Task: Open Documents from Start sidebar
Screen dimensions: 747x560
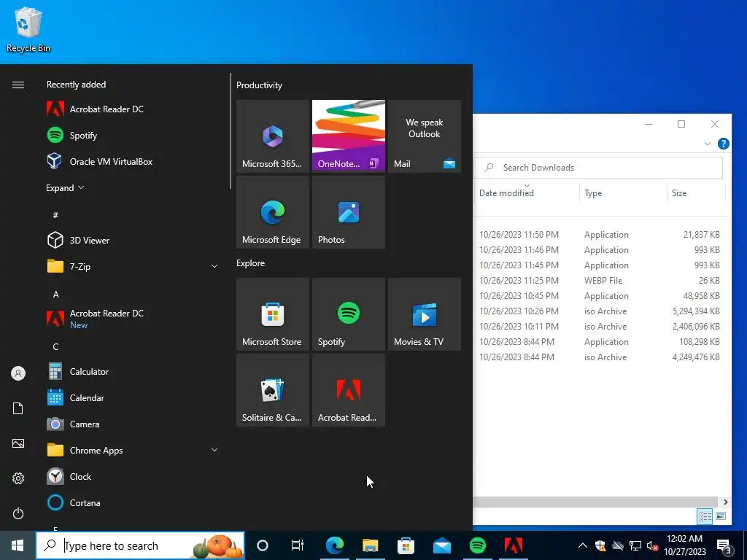Action: point(18,408)
